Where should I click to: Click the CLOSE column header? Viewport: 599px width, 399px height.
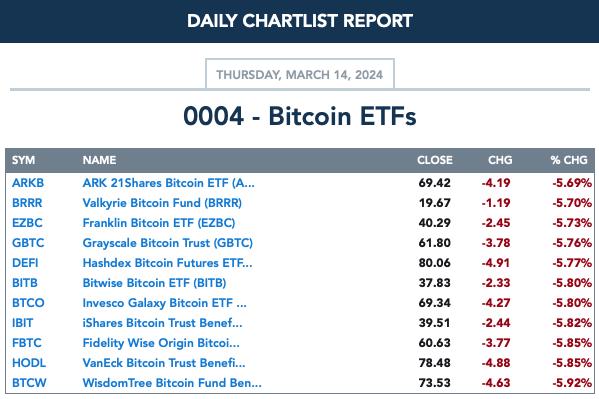pyautogui.click(x=435, y=160)
